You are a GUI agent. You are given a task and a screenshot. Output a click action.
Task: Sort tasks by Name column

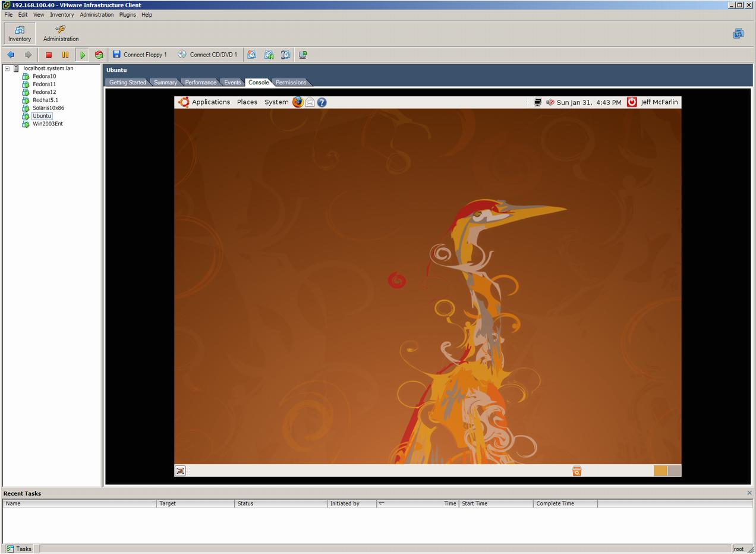80,503
